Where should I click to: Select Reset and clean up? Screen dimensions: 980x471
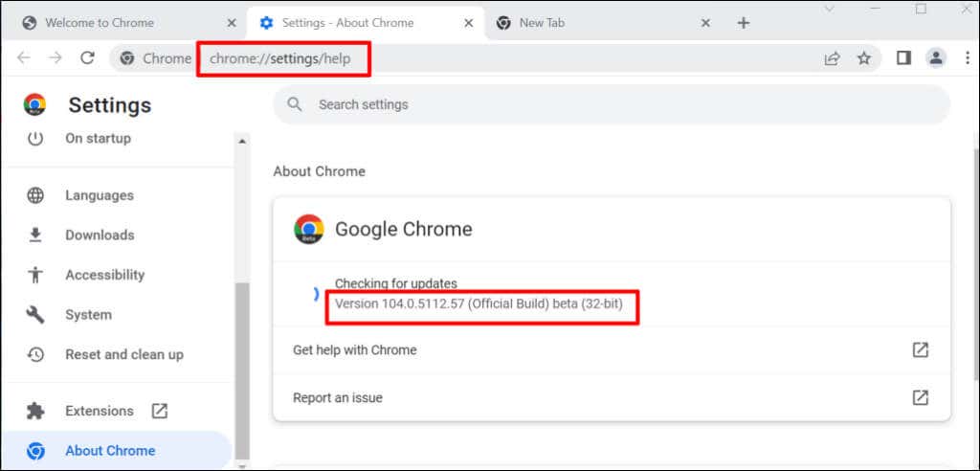[x=123, y=354]
